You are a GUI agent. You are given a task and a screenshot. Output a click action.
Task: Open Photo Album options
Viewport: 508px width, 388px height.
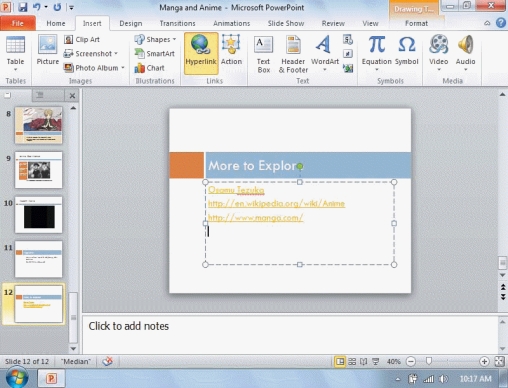click(x=94, y=68)
